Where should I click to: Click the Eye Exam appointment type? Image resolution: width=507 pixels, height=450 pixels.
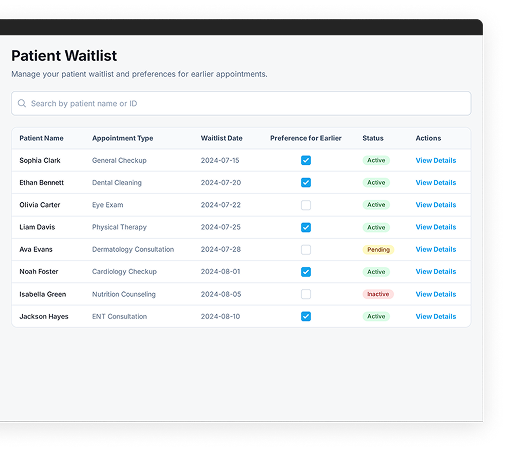[108, 205]
